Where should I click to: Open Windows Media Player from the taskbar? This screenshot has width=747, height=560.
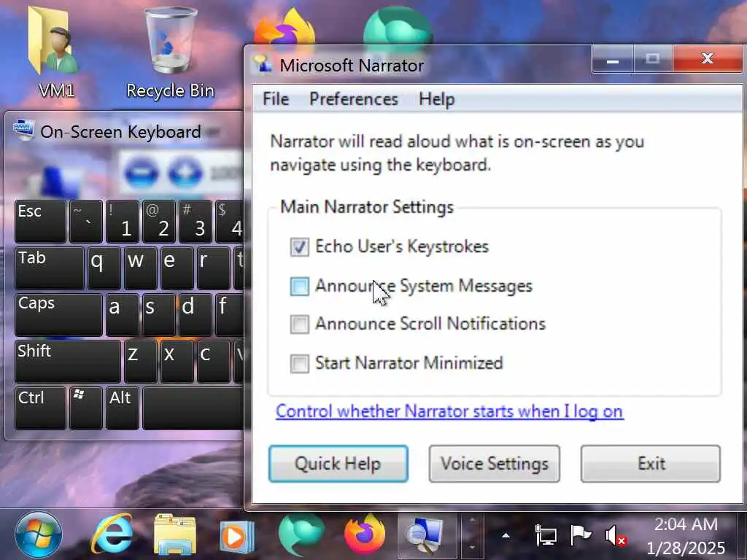237,536
